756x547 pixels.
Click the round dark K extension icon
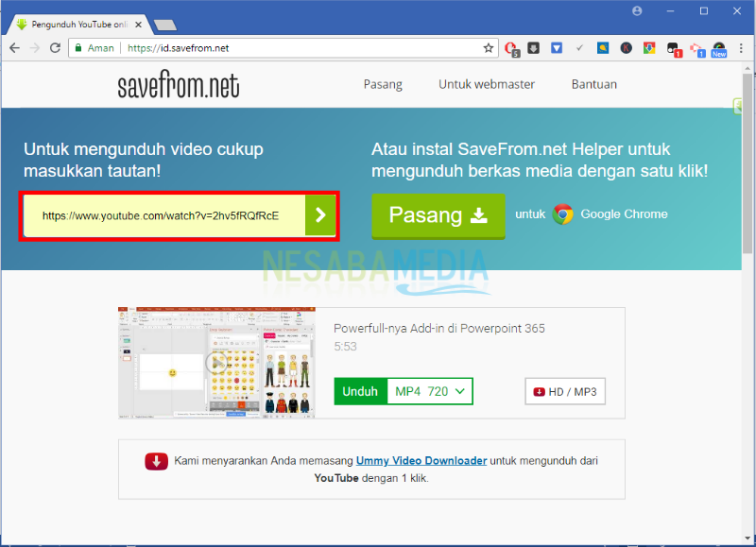pos(626,48)
